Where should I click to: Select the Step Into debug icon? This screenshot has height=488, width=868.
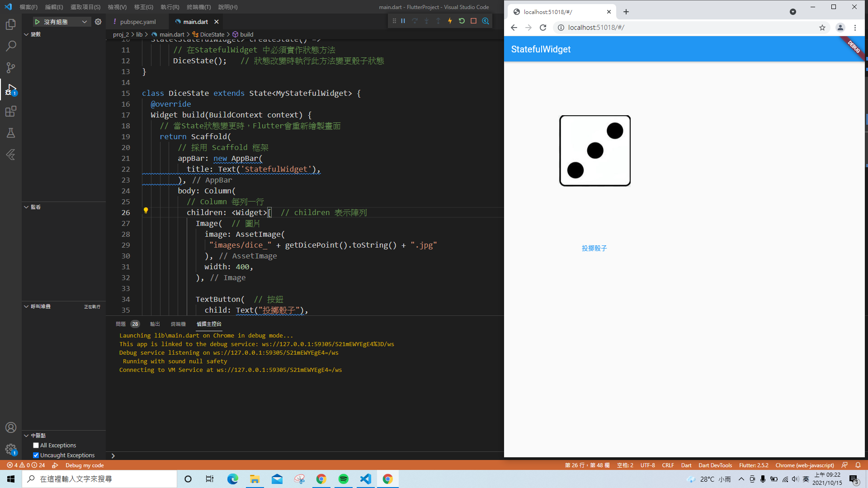(426, 21)
